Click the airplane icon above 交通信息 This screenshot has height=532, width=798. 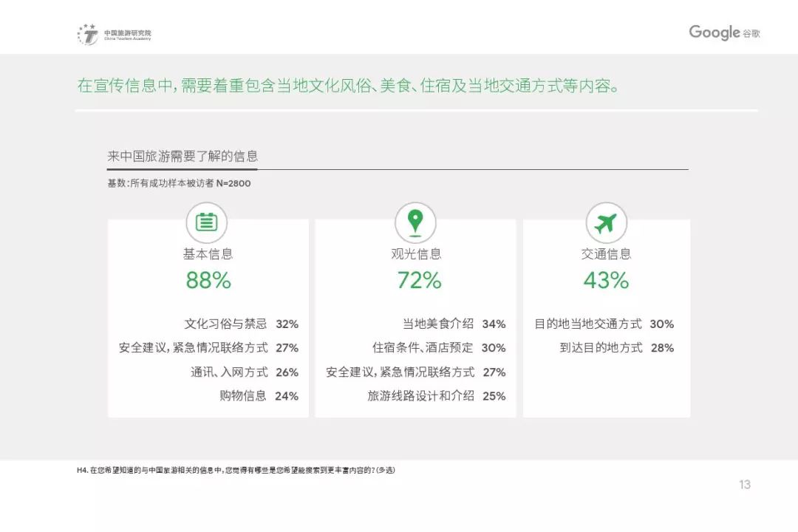[606, 222]
